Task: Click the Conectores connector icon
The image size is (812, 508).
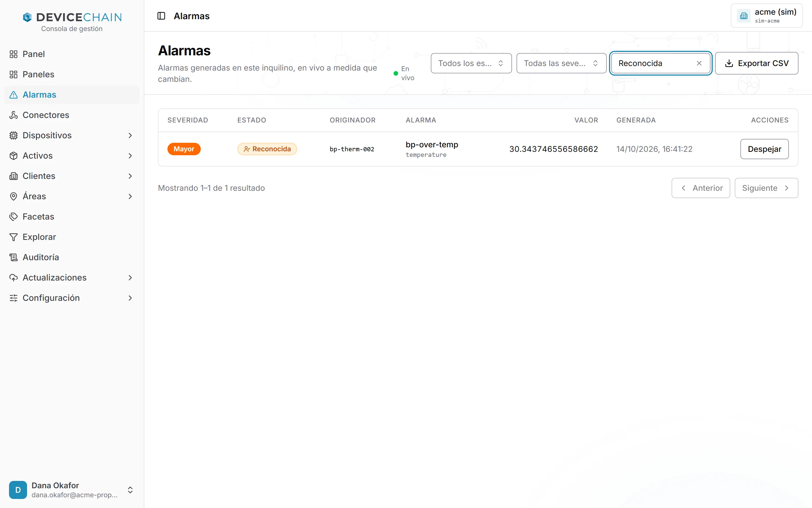Action: point(14,115)
